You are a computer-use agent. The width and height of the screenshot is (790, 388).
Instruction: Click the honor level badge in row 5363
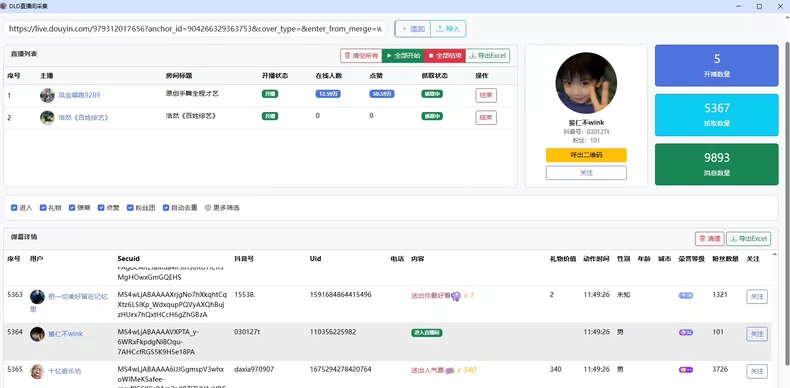(x=686, y=295)
